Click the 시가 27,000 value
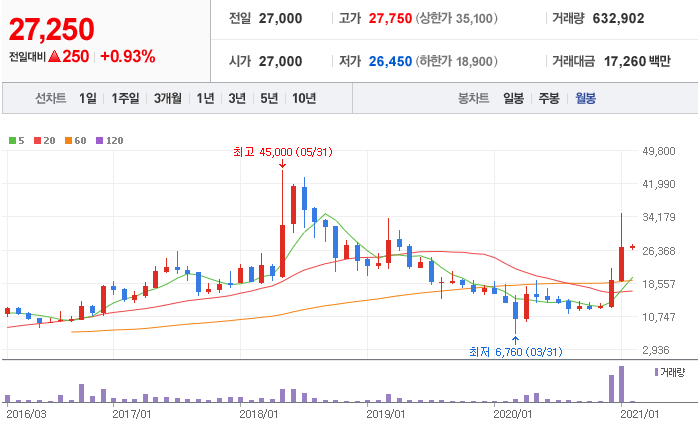The image size is (698, 427). 280,61
